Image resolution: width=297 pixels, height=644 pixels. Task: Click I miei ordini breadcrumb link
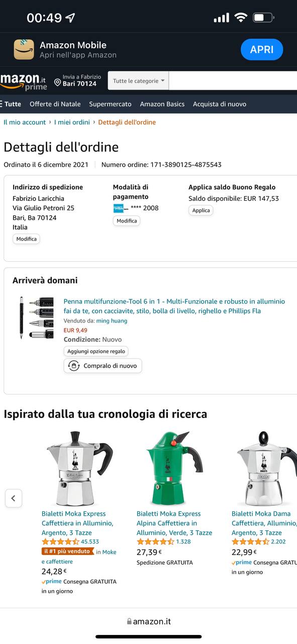point(72,122)
